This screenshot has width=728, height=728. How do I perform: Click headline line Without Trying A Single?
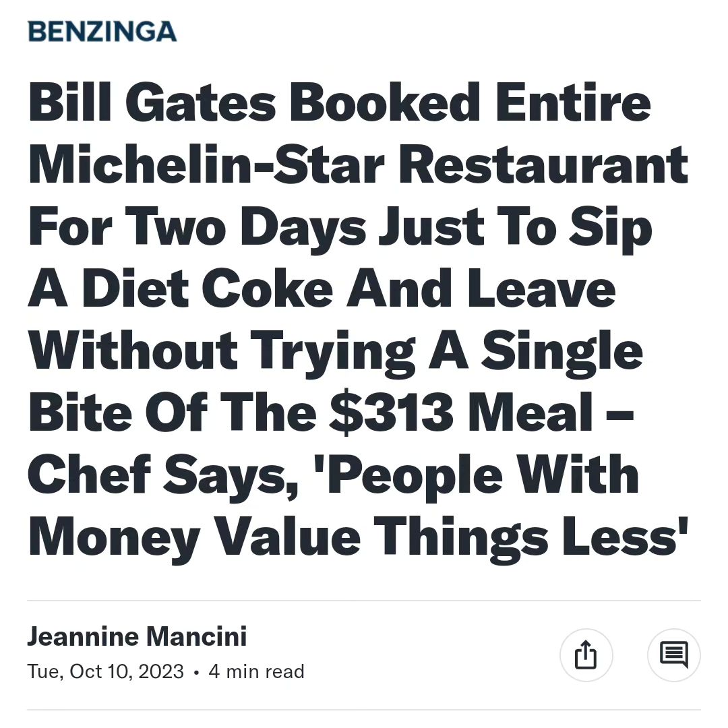pos(336,351)
